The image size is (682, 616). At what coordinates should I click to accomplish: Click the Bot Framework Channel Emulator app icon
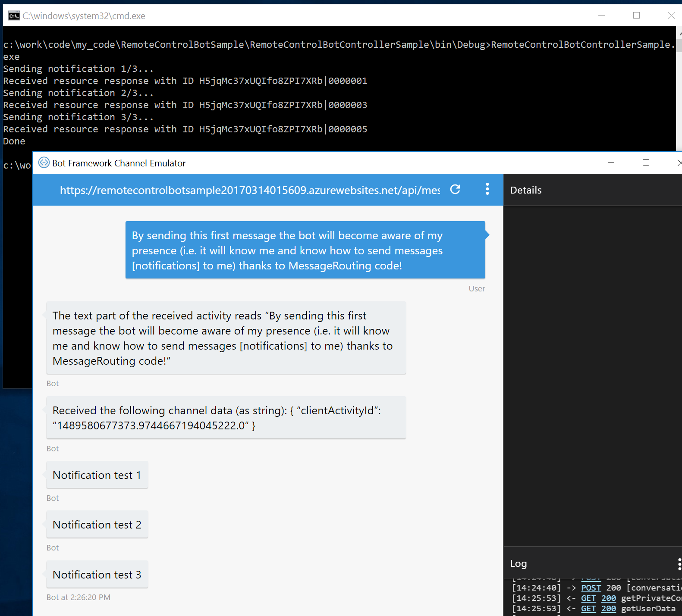[x=44, y=163]
